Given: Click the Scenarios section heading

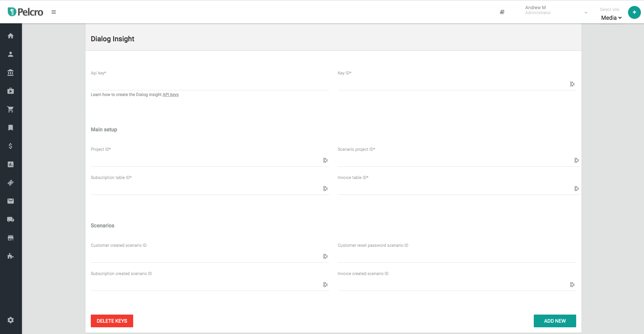Looking at the screenshot, I should pos(102,226).
